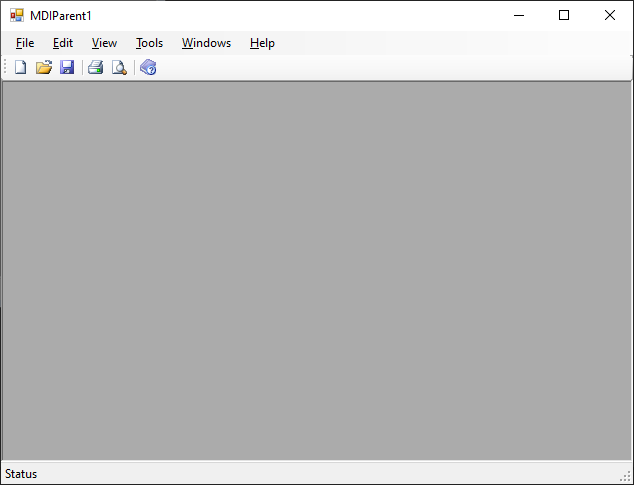The width and height of the screenshot is (634, 485).
Task: Open Print Preview from the toolbar
Action: point(119,68)
